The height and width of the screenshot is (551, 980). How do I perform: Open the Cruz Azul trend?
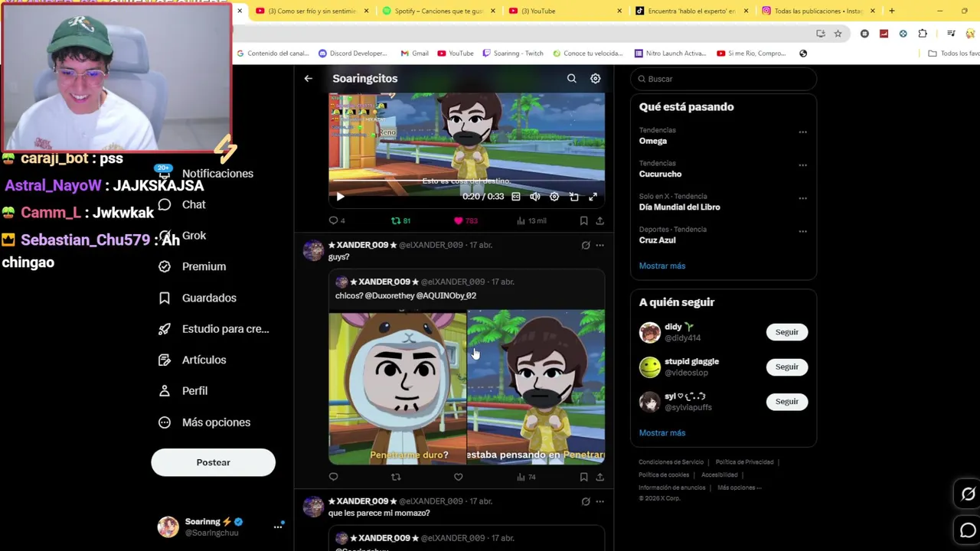tap(657, 240)
